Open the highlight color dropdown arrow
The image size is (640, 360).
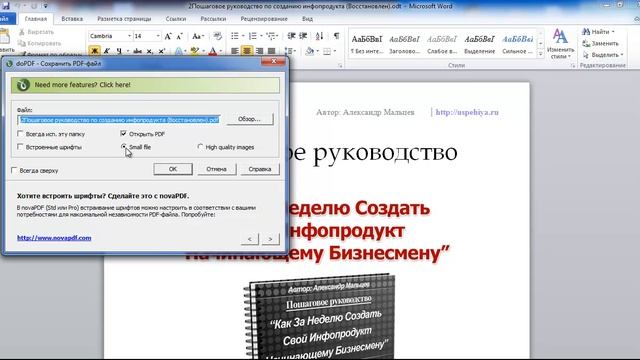pyautogui.click(x=203, y=51)
